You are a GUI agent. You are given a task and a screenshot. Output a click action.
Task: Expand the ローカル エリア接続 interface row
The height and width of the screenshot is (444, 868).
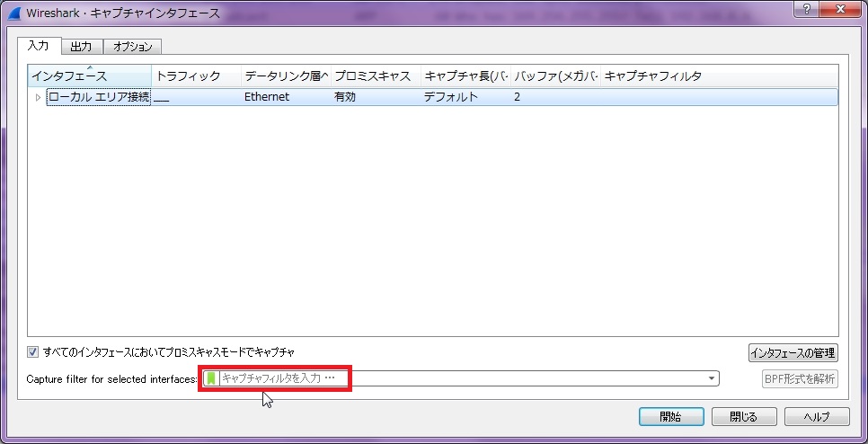point(39,97)
